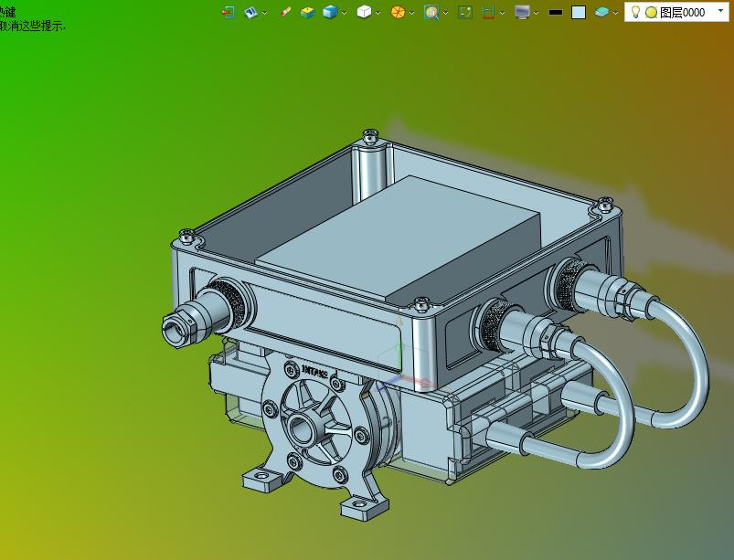Image resolution: width=734 pixels, height=560 pixels.
Task: Click the blue sheet view filter icon
Action: (250, 12)
